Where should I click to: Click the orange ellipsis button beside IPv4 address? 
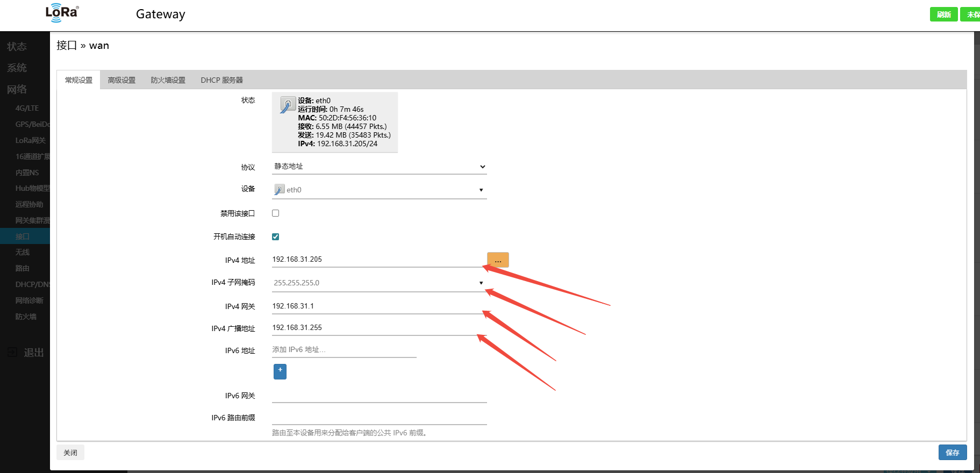click(x=498, y=260)
